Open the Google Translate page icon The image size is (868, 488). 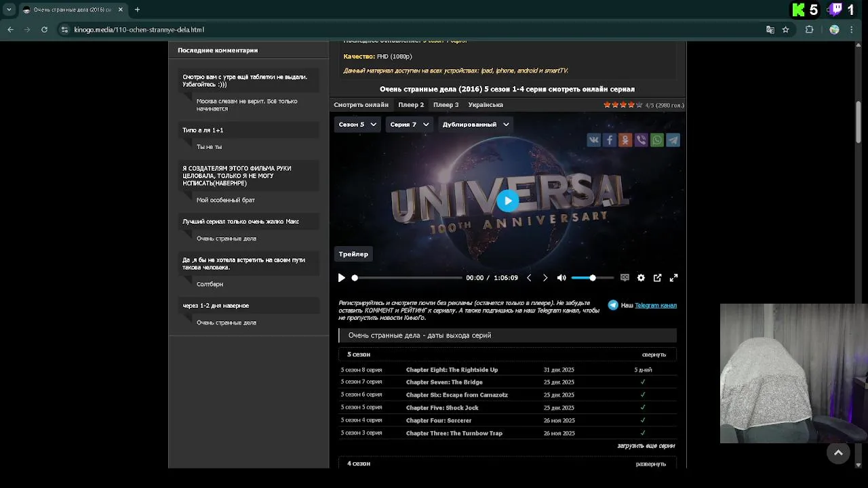tap(770, 30)
